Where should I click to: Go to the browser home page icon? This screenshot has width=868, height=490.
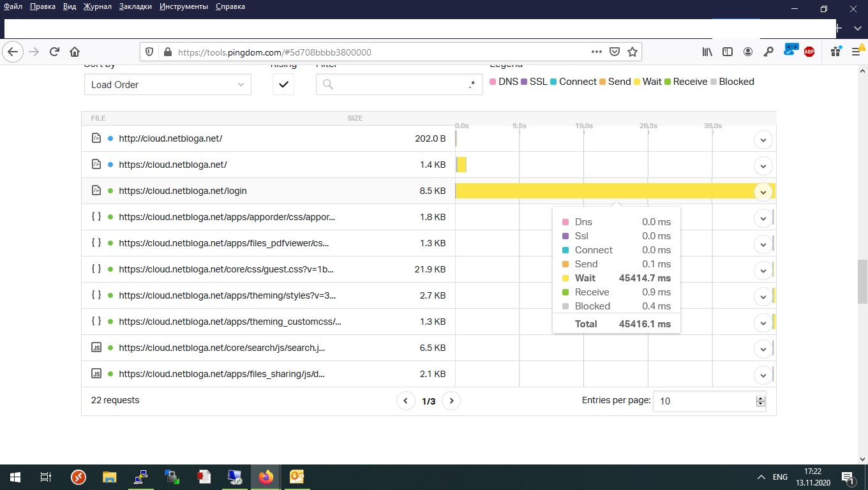tap(75, 52)
